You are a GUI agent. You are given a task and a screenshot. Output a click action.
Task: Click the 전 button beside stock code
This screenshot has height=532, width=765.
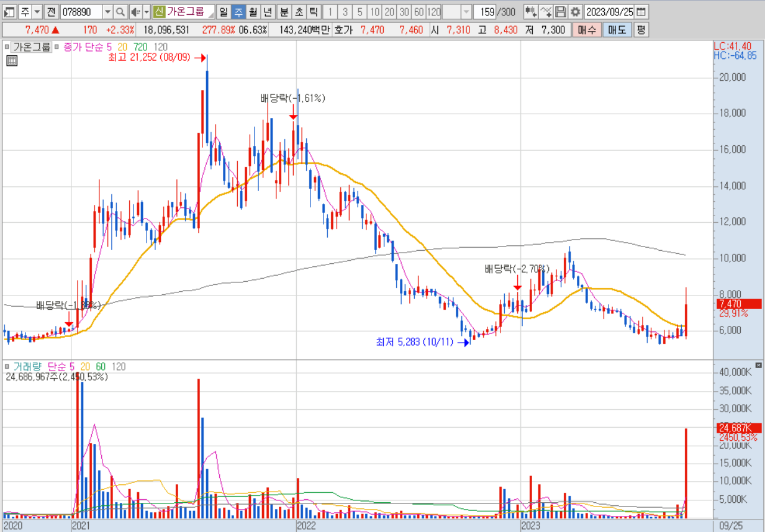tap(52, 12)
